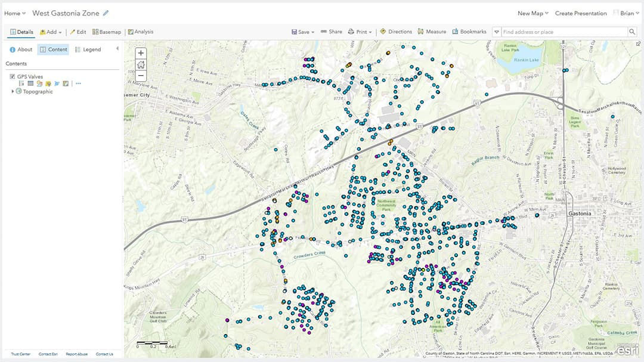Open the Basemap gallery
This screenshot has height=362, width=644.
pos(106,31)
